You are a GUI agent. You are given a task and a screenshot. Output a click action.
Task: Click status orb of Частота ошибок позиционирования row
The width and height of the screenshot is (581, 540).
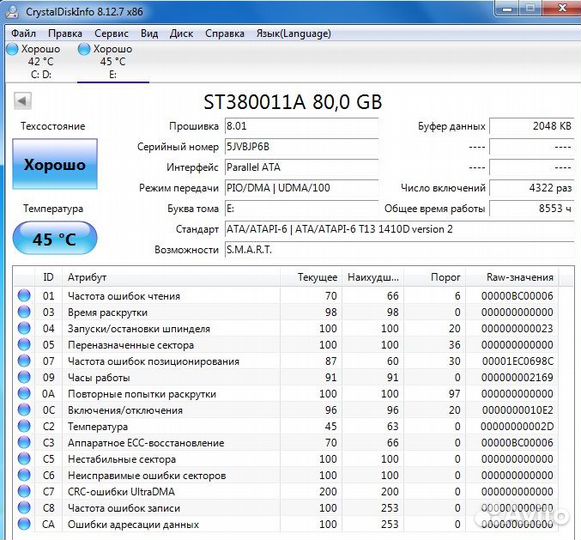(24, 361)
